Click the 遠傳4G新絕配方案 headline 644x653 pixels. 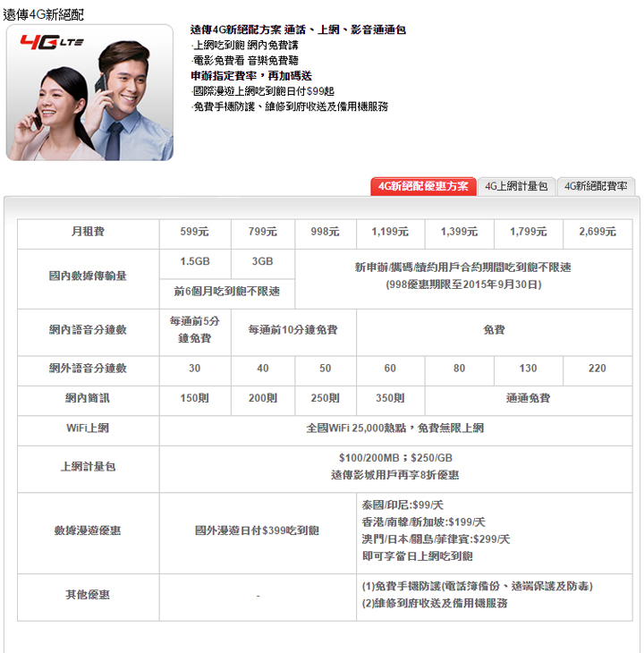click(298, 30)
